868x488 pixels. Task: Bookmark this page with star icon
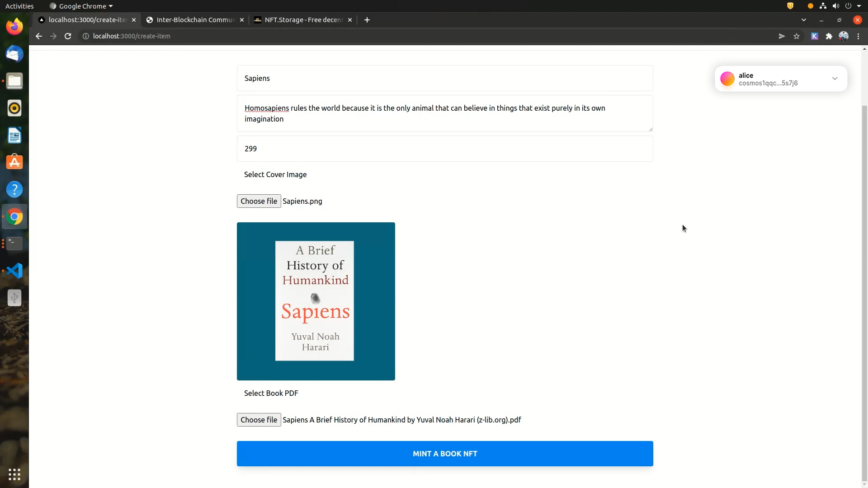(797, 36)
